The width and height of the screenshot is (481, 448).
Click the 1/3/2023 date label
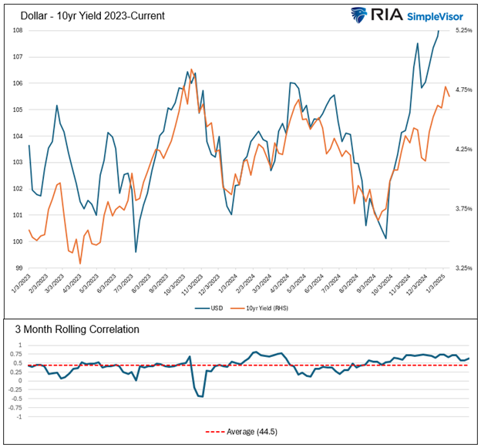[x=22, y=283]
